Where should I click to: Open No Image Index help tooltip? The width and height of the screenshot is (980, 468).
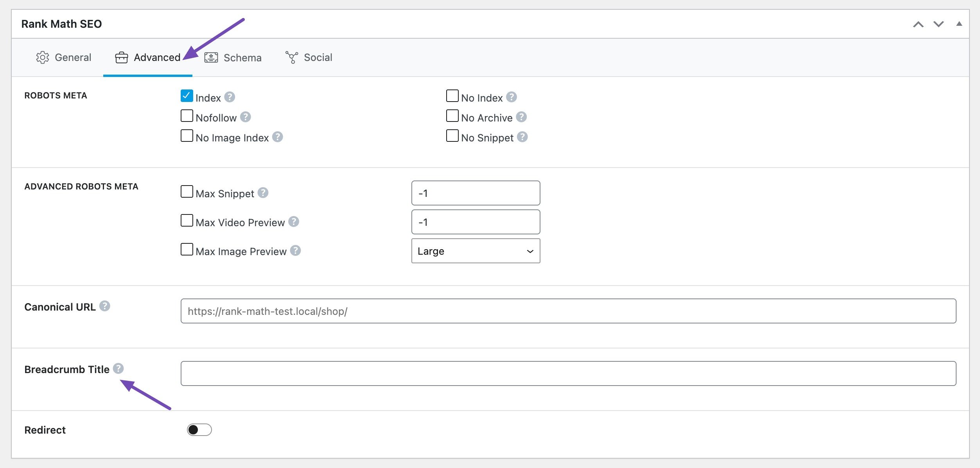click(278, 137)
